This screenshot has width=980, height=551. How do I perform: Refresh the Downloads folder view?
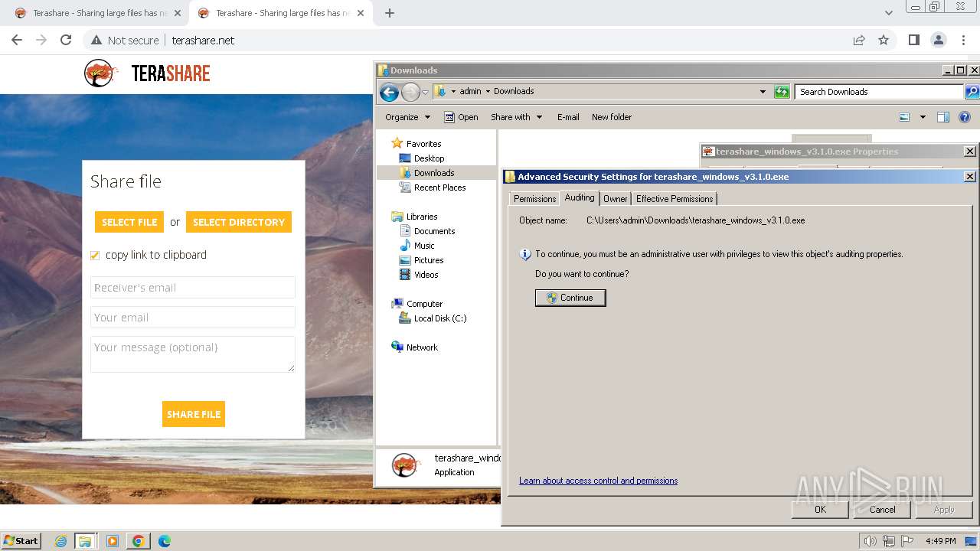(x=782, y=92)
